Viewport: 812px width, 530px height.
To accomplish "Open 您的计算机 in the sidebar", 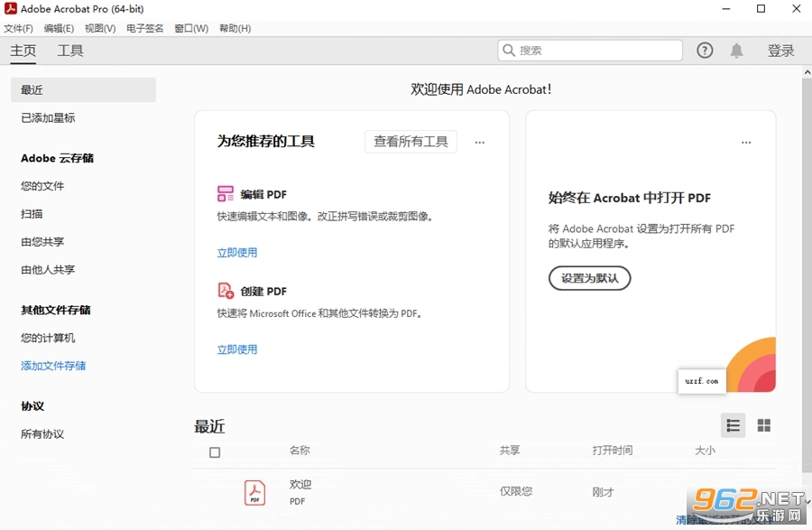I will tap(48, 339).
